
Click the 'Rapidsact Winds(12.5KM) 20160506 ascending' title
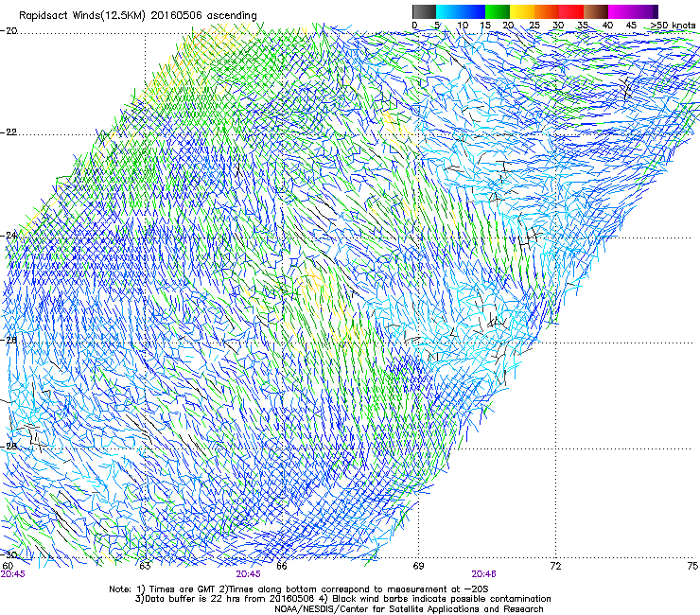(x=138, y=16)
